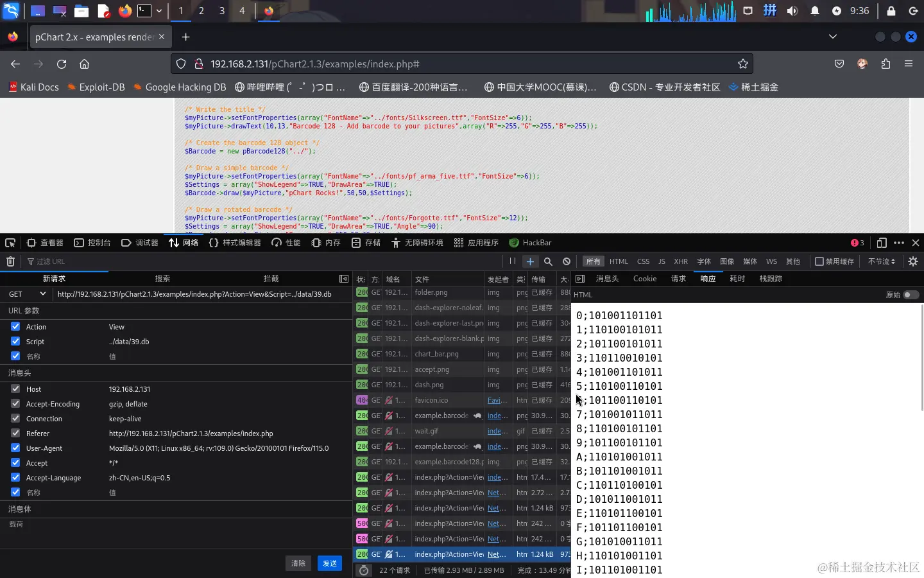
Task: Disable the Accept-Encoding header checkbox
Action: coord(15,404)
